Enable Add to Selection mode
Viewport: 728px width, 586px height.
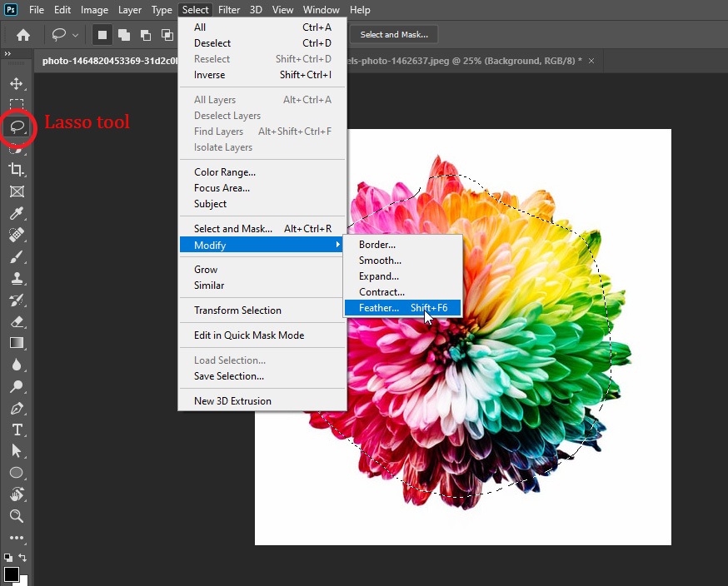124,35
